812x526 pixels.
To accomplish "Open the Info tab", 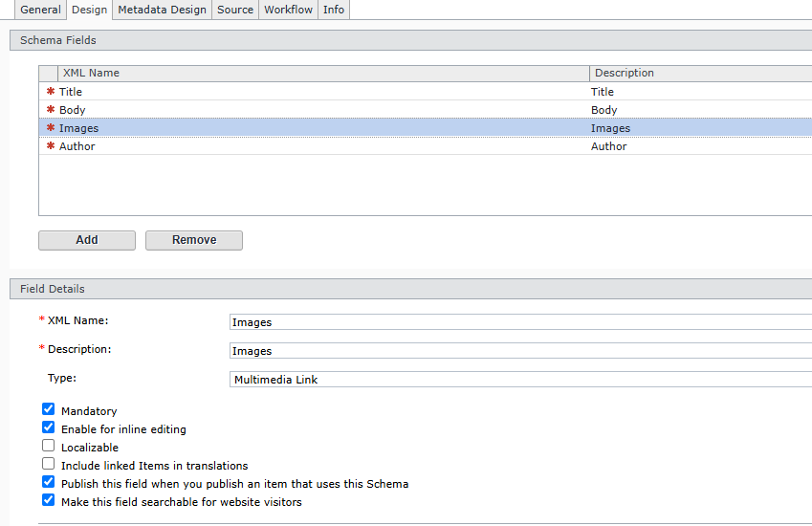I will pyautogui.click(x=334, y=10).
